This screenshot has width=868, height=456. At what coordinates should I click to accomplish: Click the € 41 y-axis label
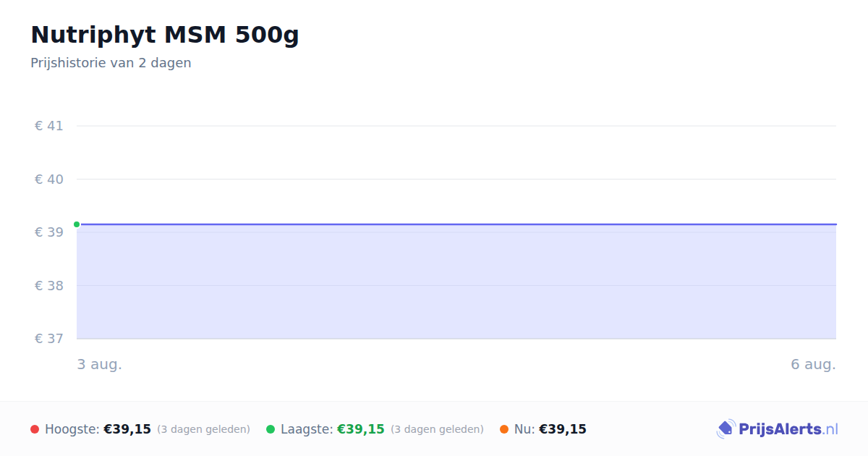(x=49, y=126)
